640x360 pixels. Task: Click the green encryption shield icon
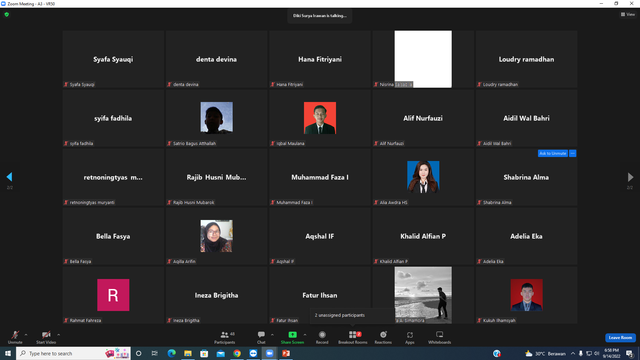(7, 14)
